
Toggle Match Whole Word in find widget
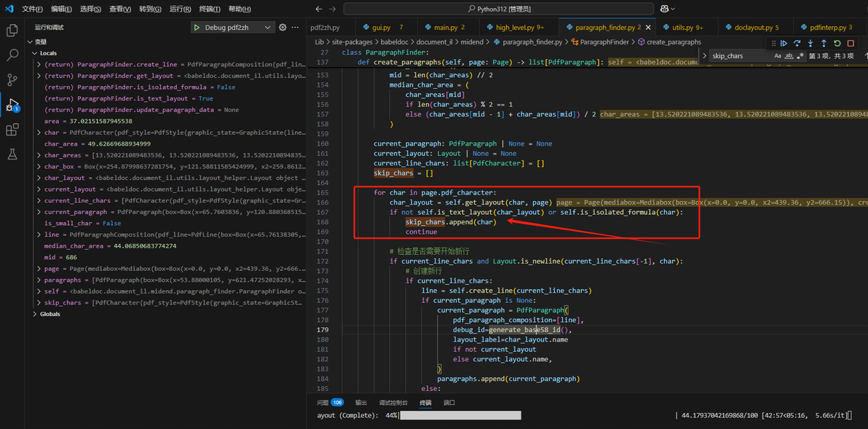789,55
